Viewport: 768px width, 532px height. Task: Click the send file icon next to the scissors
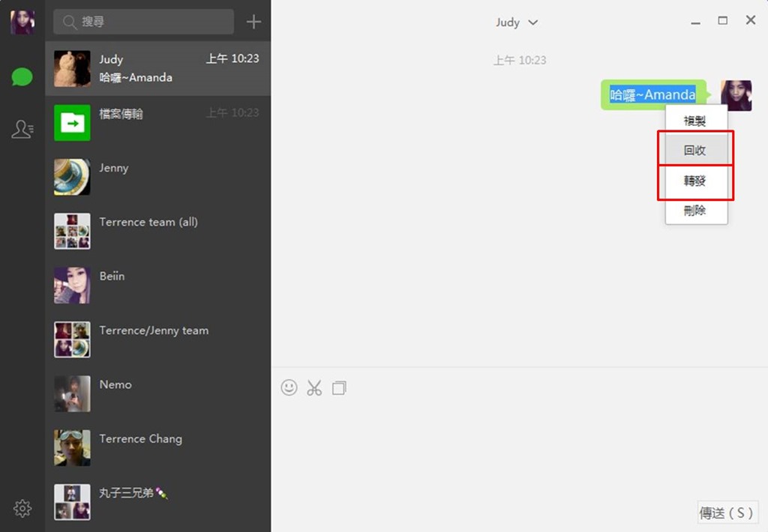pos(339,387)
